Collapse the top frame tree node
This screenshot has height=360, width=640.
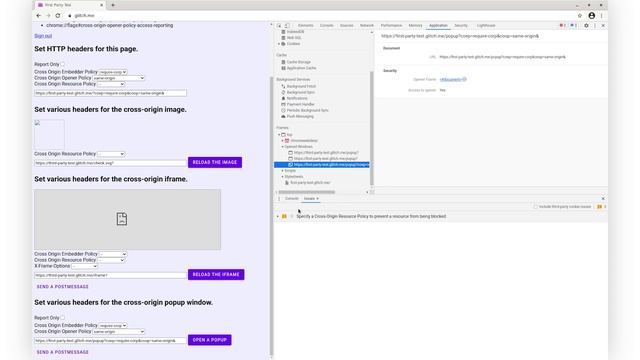[x=279, y=135]
